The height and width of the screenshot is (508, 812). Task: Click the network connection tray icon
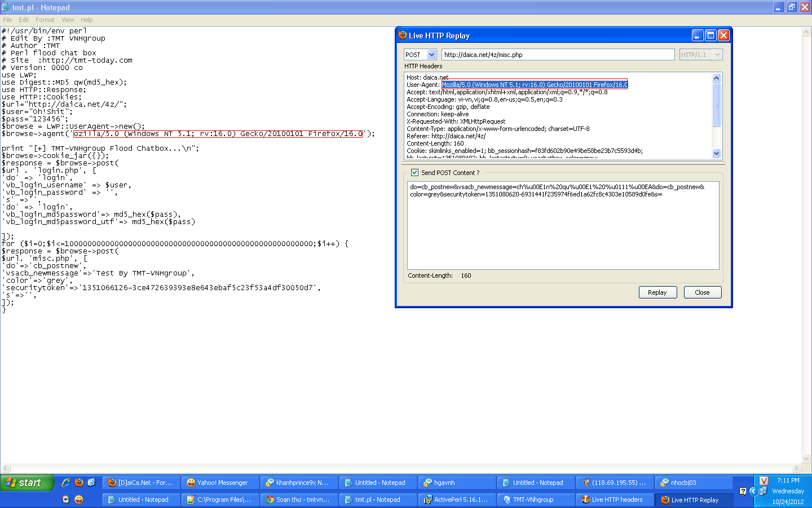point(764,491)
